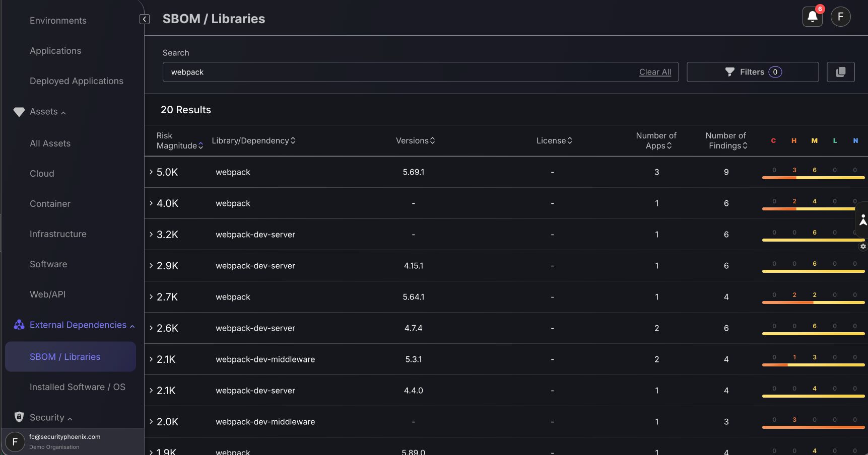Screen dimensions: 868x455
Task: Collapse the Assets section in the sidebar
Action: coord(63,112)
